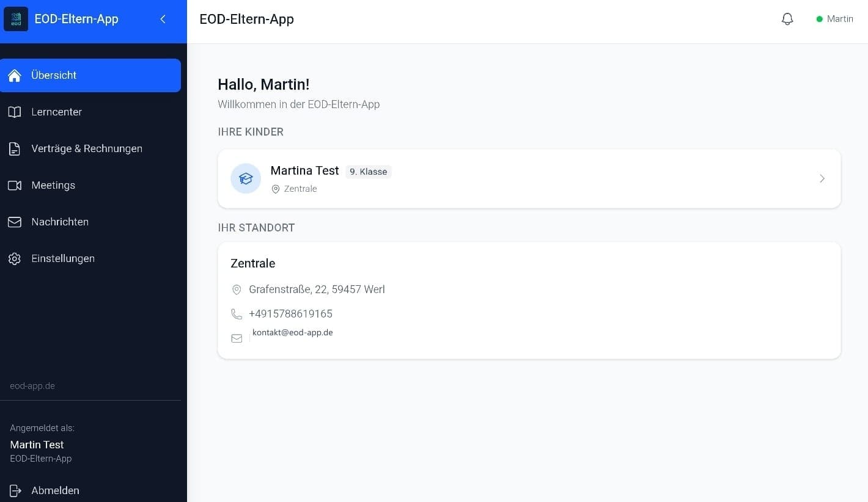Screen dimensions: 868x502
Task: Click the IHRE KINDER section label
Action: click(251, 132)
